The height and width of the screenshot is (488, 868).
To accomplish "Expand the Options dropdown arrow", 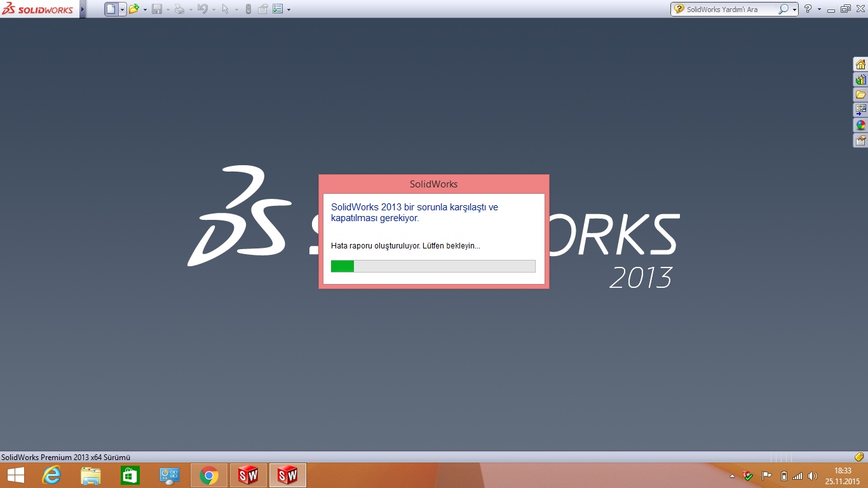I will point(289,10).
